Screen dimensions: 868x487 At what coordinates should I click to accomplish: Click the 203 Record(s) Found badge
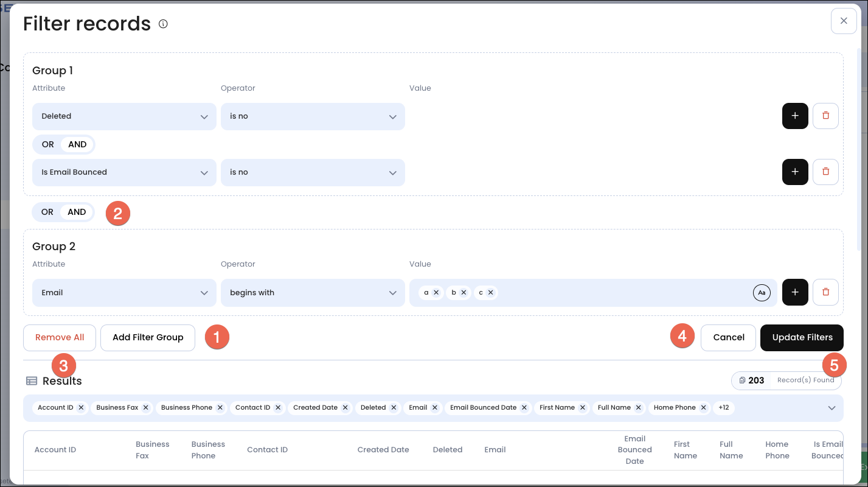coord(786,380)
